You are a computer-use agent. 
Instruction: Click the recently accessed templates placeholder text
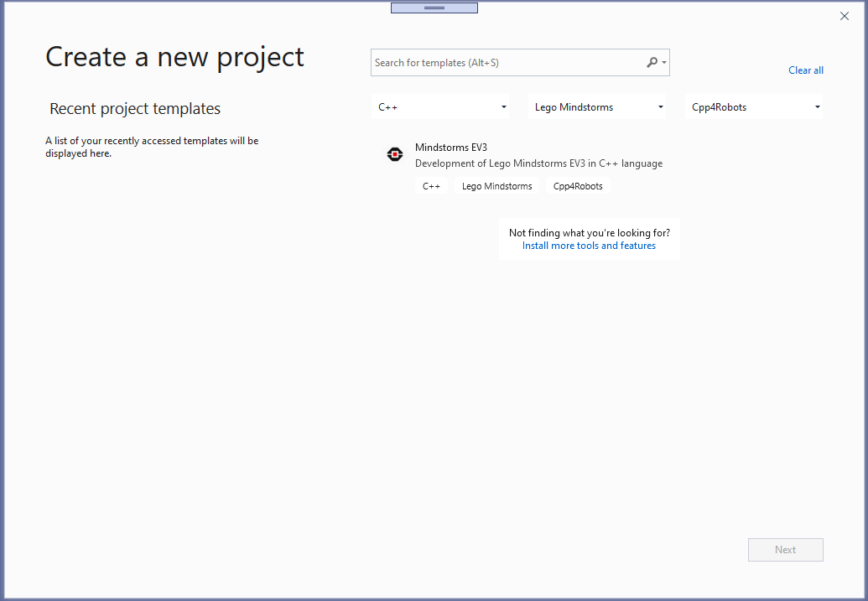click(153, 147)
